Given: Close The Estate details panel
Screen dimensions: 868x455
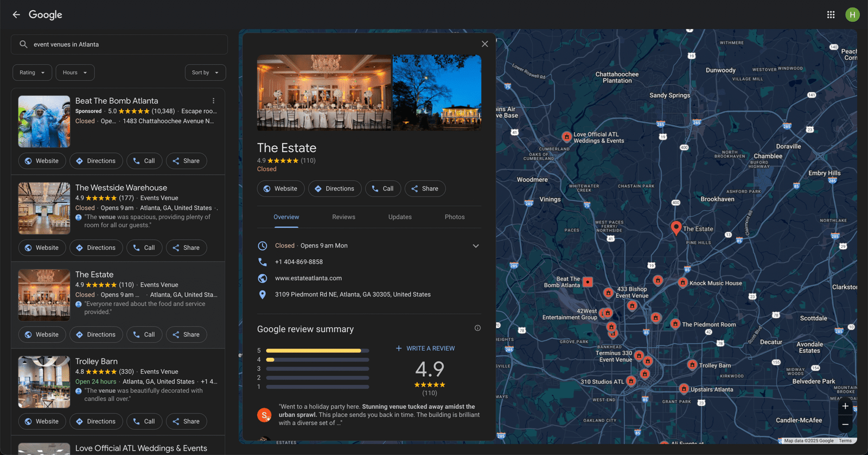Looking at the screenshot, I should pyautogui.click(x=485, y=44).
